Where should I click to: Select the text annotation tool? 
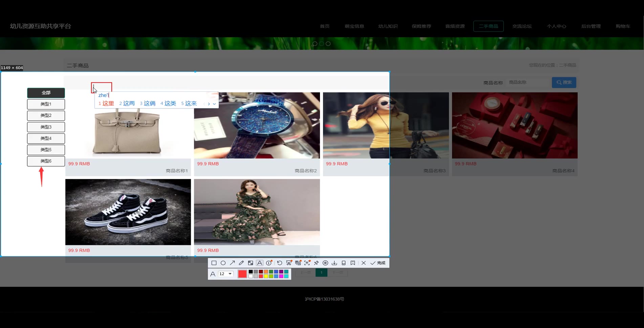click(260, 263)
